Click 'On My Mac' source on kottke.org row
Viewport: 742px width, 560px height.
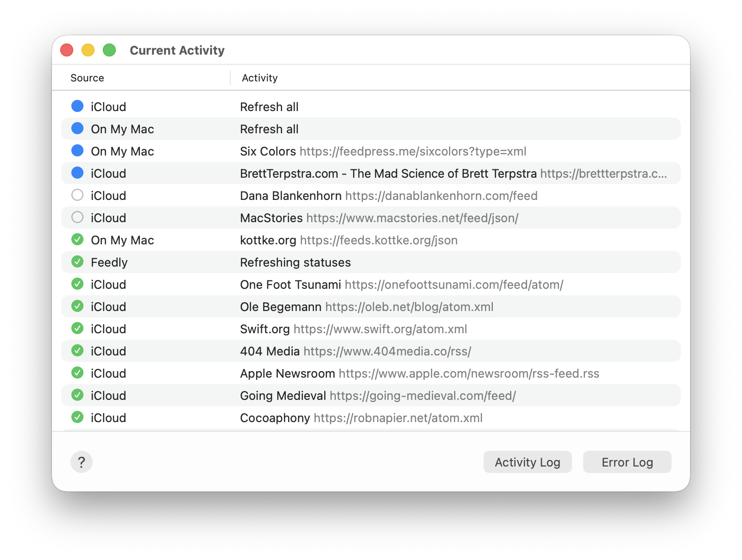point(122,240)
